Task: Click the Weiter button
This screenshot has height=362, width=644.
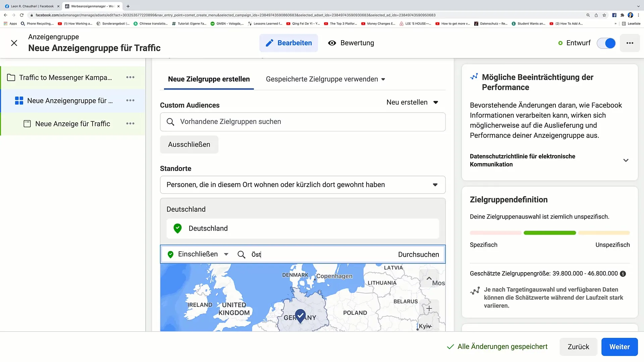Action: [x=619, y=347]
